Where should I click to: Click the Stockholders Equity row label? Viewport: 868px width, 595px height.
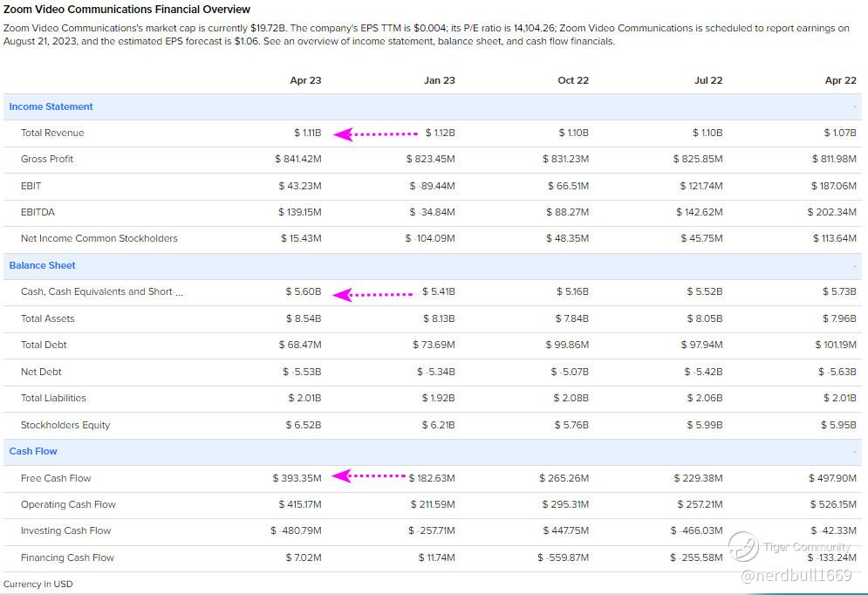click(x=65, y=425)
